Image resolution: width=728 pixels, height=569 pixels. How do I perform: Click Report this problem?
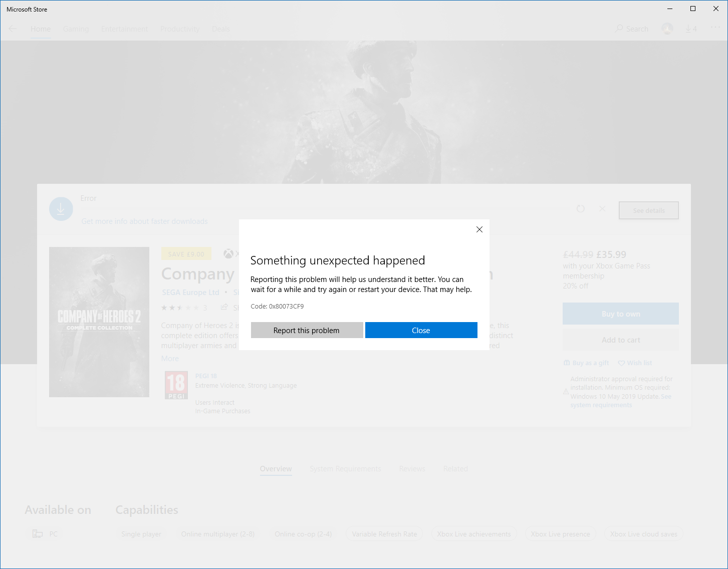307,330
